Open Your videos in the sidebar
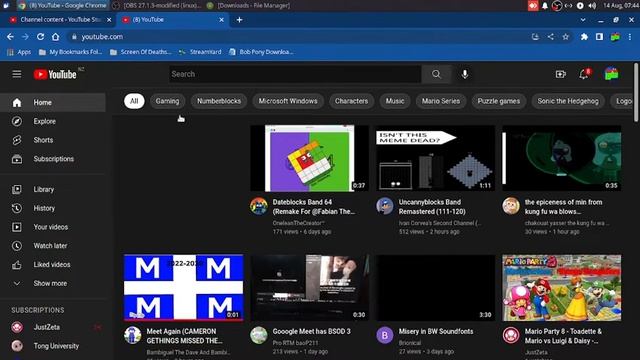This screenshot has width=640, height=360. (x=53, y=227)
